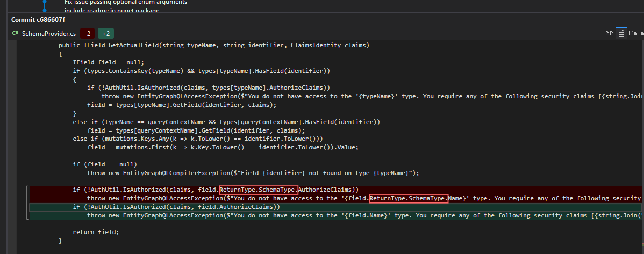Click the 'IField field = null;' line
644x254 pixels.
109,62
